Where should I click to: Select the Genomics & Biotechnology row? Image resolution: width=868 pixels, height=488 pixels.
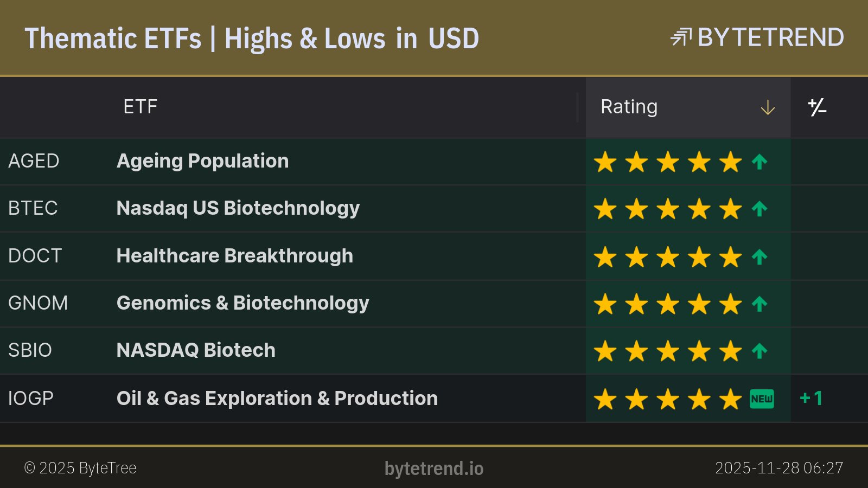point(242,303)
